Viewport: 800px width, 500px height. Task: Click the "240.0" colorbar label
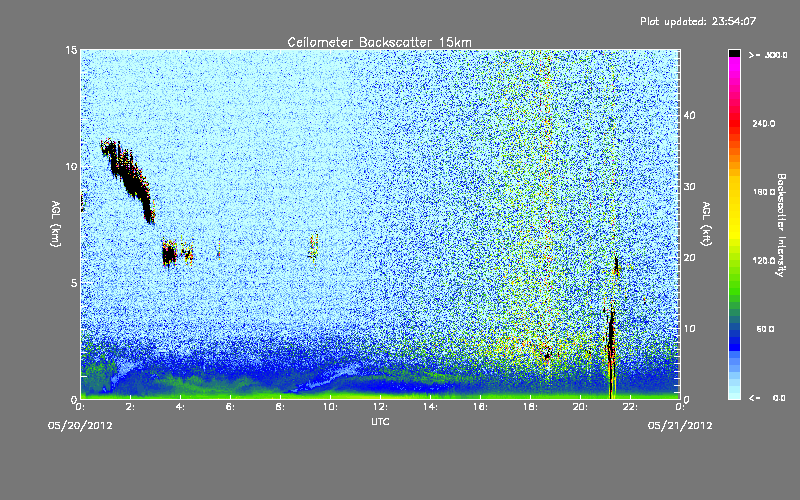[x=764, y=124]
